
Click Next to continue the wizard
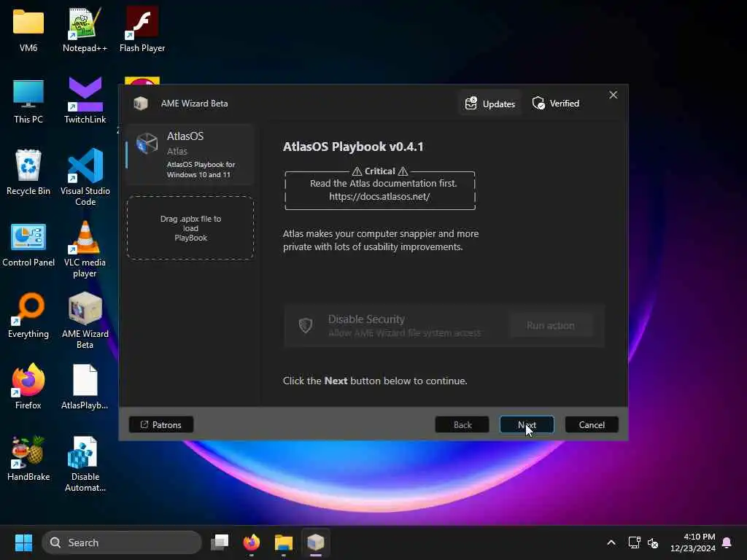527,424
